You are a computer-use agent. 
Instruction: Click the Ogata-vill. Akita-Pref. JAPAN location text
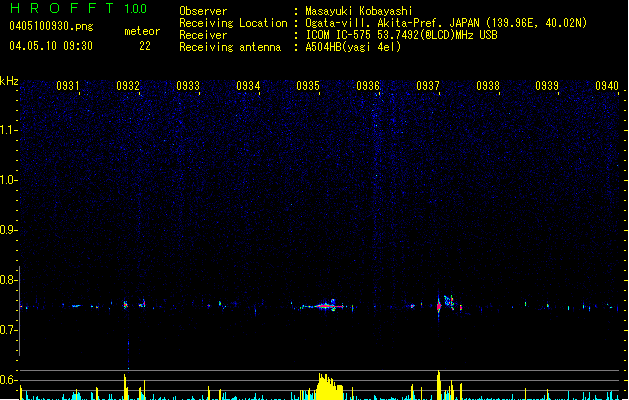point(446,23)
